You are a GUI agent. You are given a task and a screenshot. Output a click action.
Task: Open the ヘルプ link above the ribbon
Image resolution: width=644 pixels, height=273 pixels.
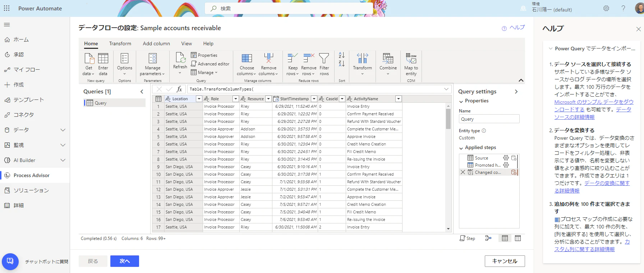point(514,28)
